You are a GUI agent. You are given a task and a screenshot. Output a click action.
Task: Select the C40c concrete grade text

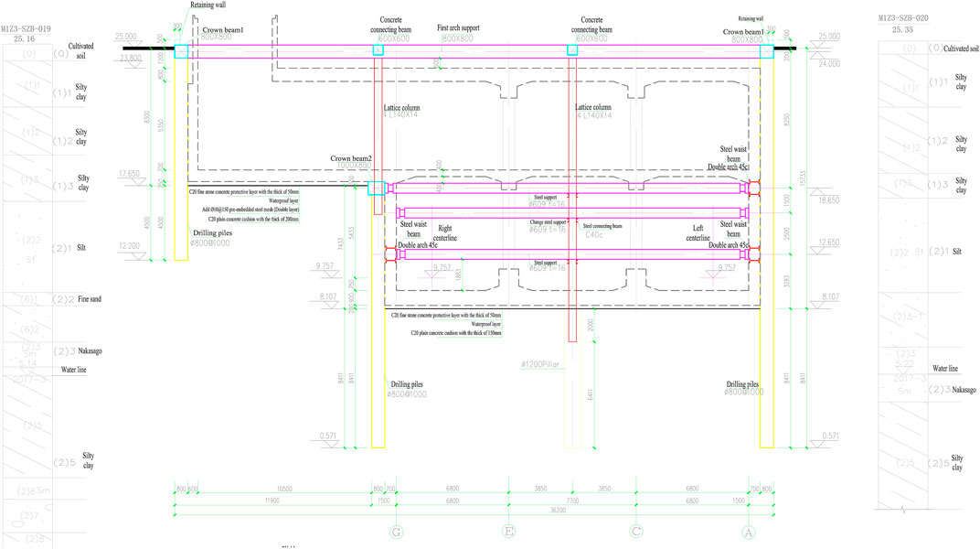pyautogui.click(x=593, y=235)
